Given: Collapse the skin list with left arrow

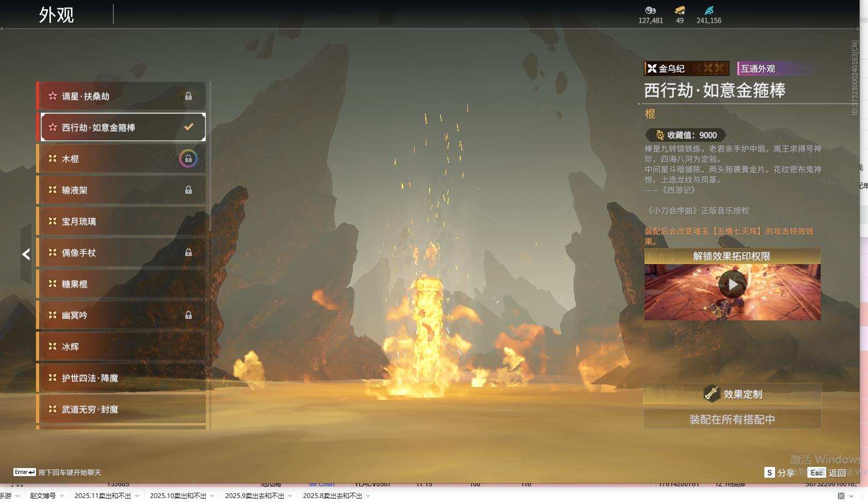Looking at the screenshot, I should 26,254.
